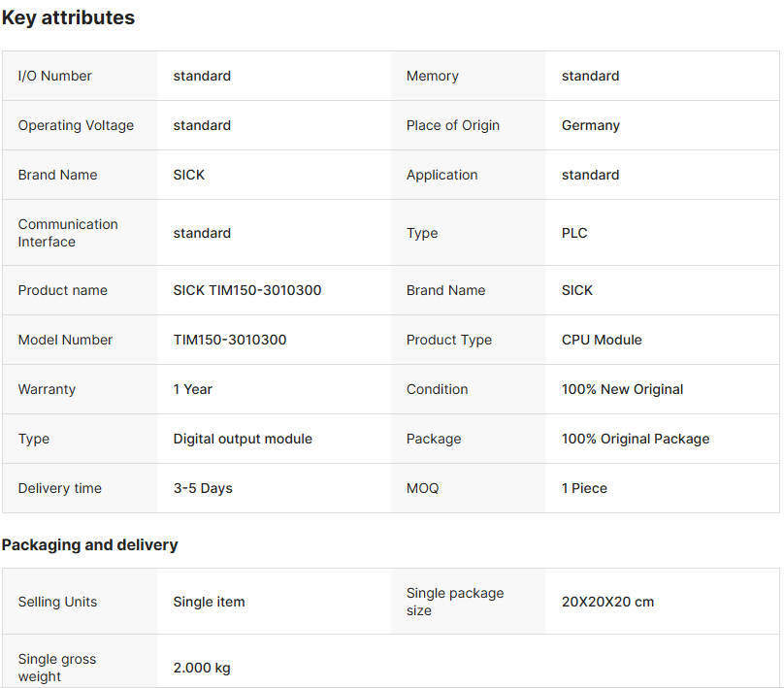
Task: Click the Digital output module value
Action: coord(243,439)
